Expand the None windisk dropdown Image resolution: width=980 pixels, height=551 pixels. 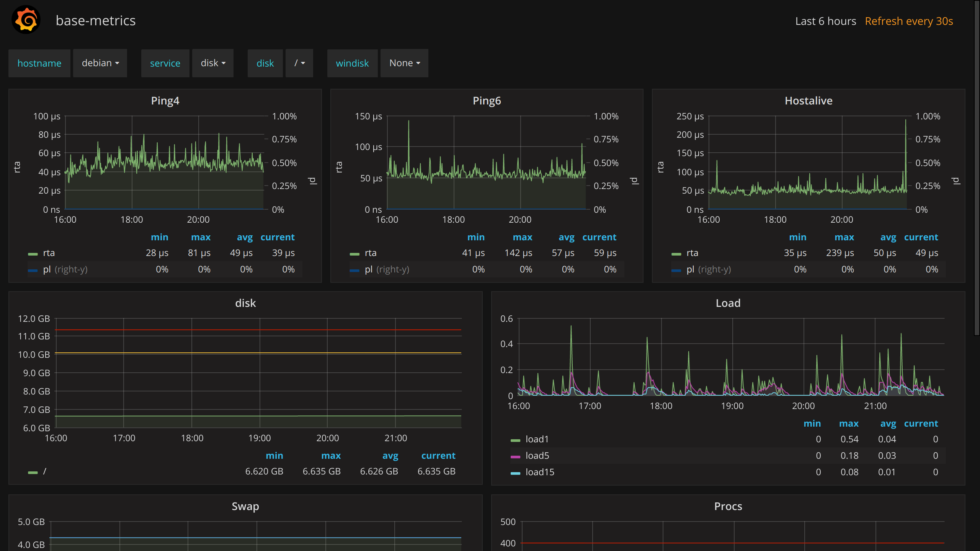click(404, 63)
